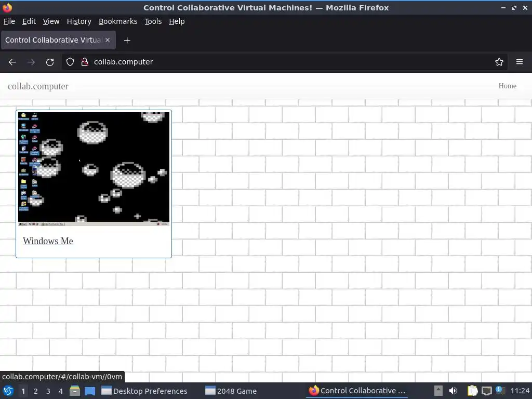Click the Firefox logo in the title bar
This screenshot has height=399, width=532.
point(7,7)
